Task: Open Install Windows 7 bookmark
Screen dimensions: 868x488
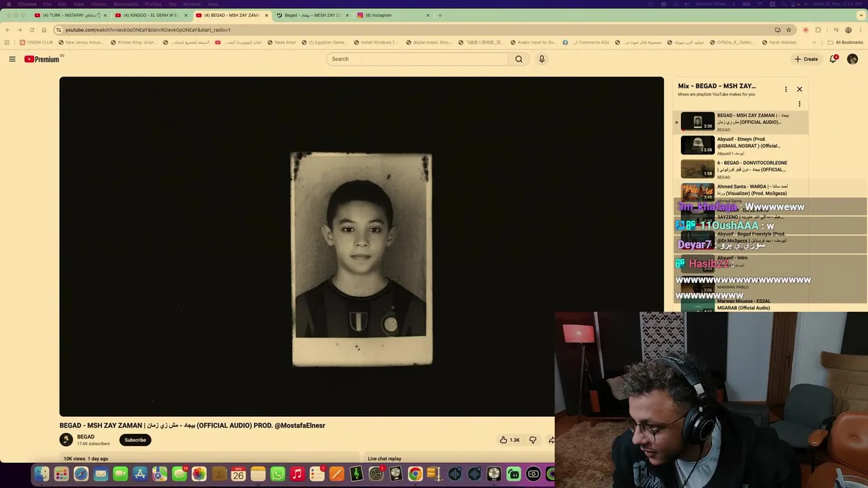Action: (375, 42)
